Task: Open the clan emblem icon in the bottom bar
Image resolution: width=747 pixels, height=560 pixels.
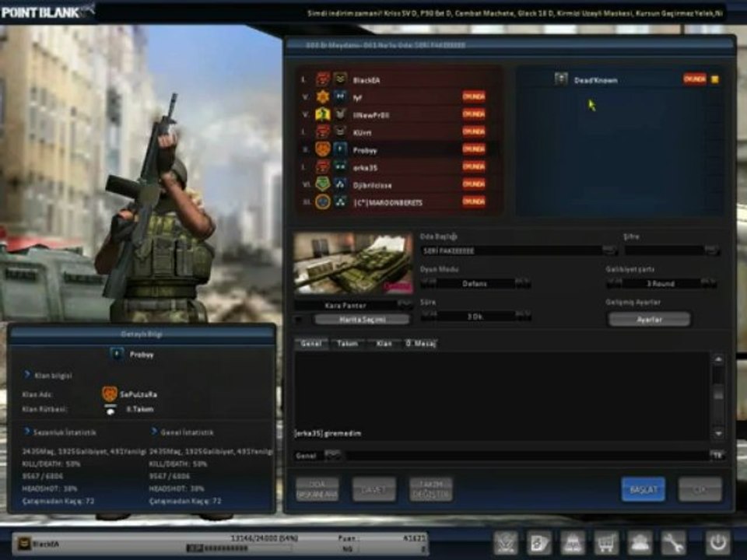Action: (506, 542)
